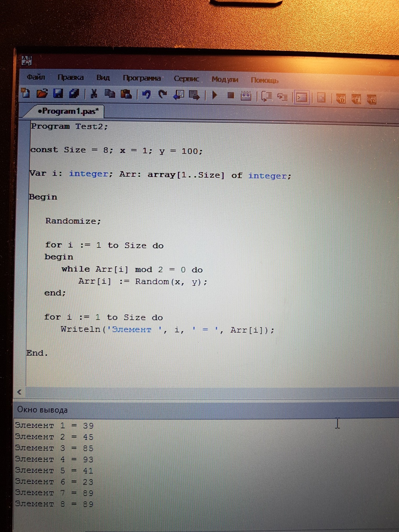
Task: Click the last orange toolbar icon
Action: pos(372,99)
